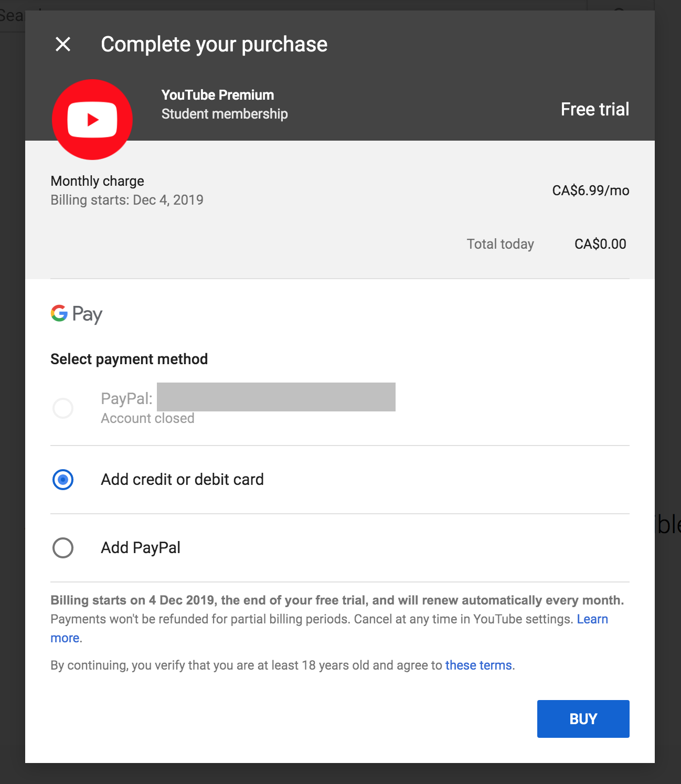
Task: Click the Select payment method heading
Action: coord(129,359)
